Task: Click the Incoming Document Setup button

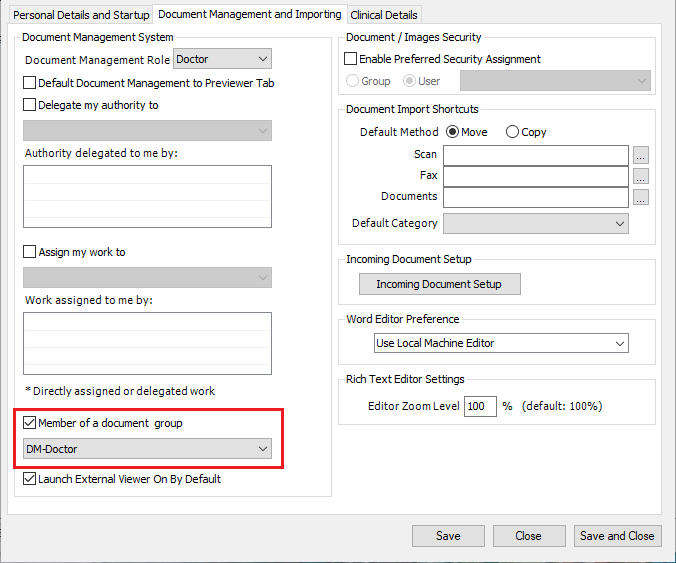Action: click(439, 284)
